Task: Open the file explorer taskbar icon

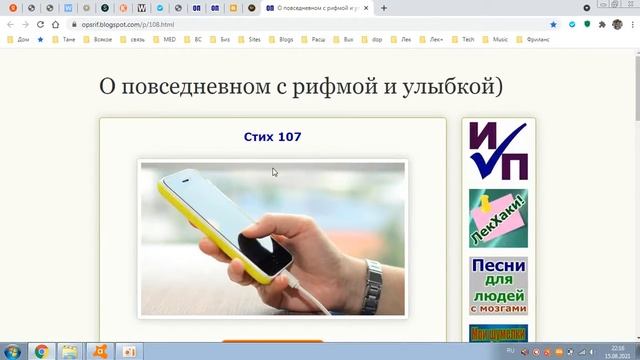Action: [70, 351]
